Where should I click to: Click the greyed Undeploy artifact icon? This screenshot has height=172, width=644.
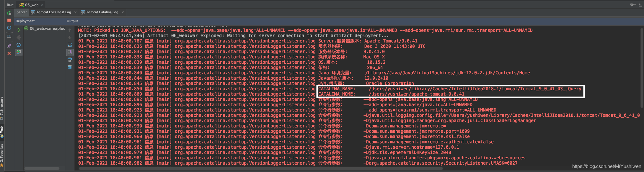click(19, 37)
